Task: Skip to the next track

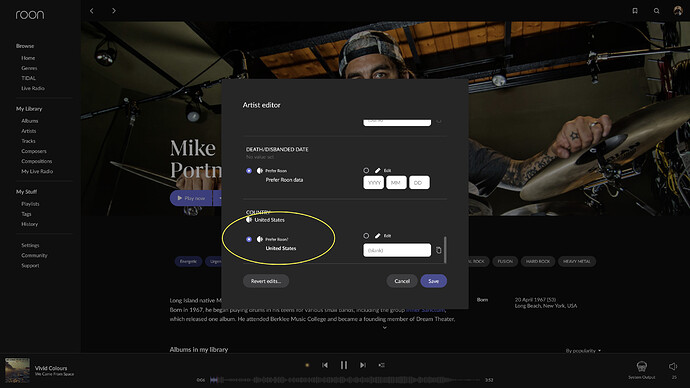Action: (x=363, y=365)
